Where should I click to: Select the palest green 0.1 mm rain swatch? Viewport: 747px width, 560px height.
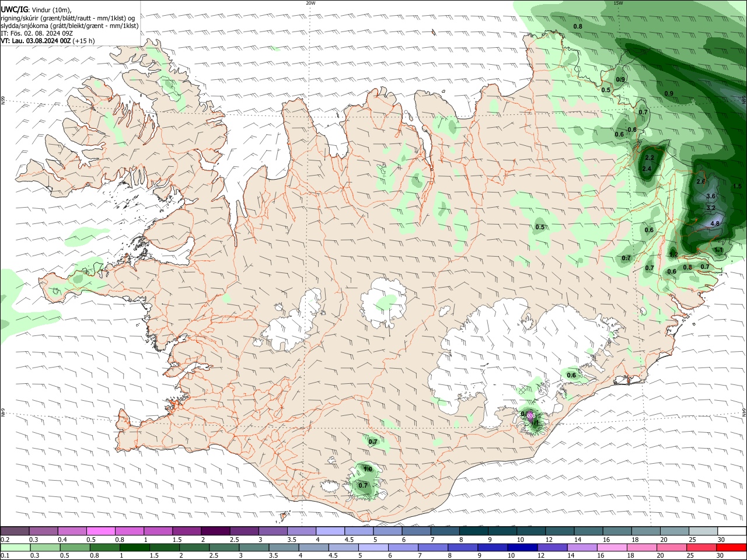tap(15, 547)
